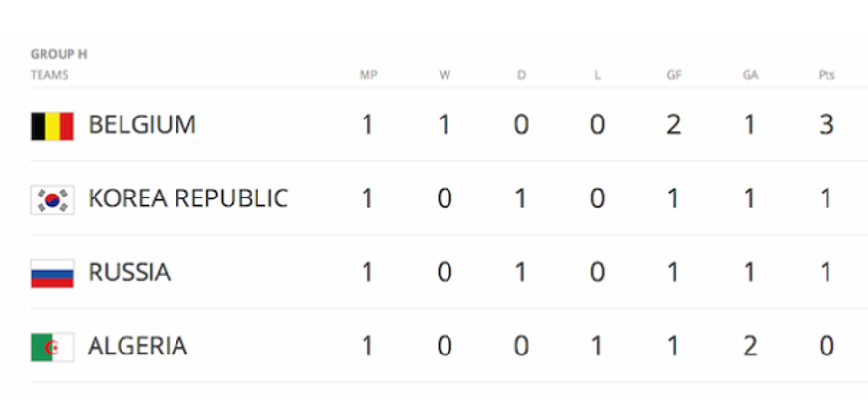
Task: Click the D column header
Action: (x=521, y=75)
